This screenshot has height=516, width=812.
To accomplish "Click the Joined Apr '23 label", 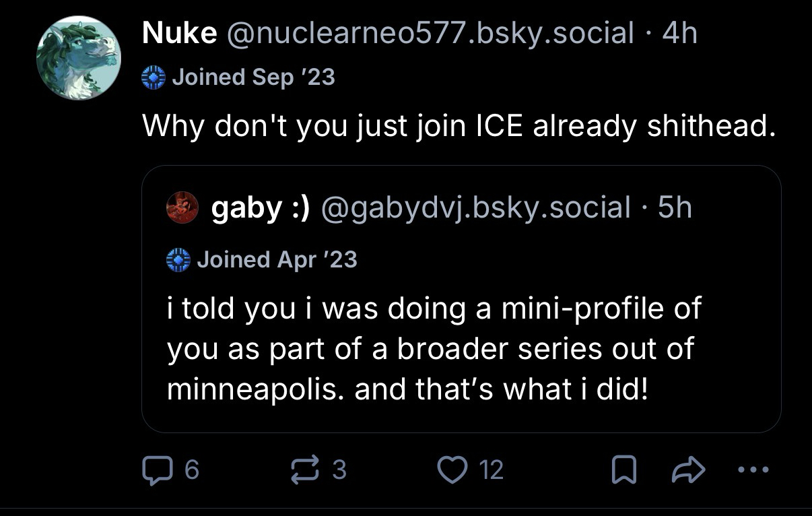I will [x=277, y=259].
